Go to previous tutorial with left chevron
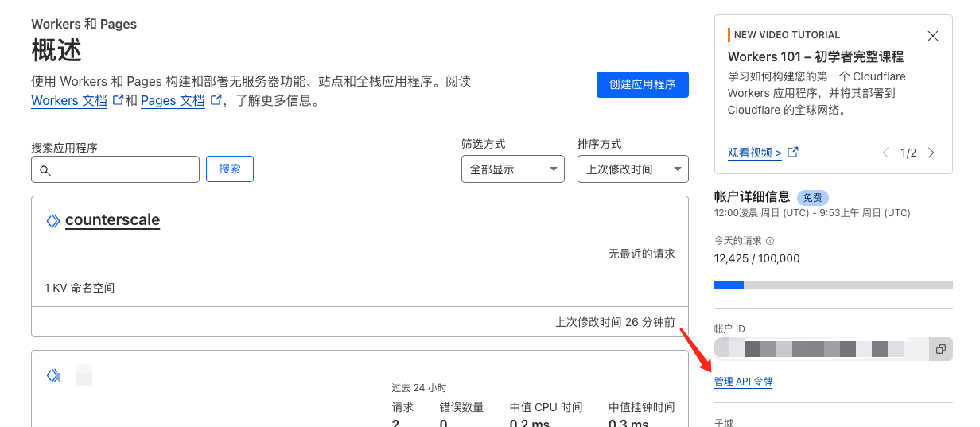The width and height of the screenshot is (980, 427). (x=886, y=153)
